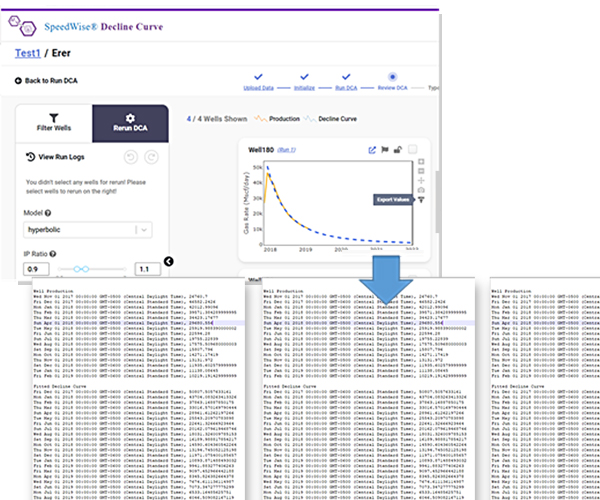Open View Run Logs
600x500 pixels.
pos(55,157)
